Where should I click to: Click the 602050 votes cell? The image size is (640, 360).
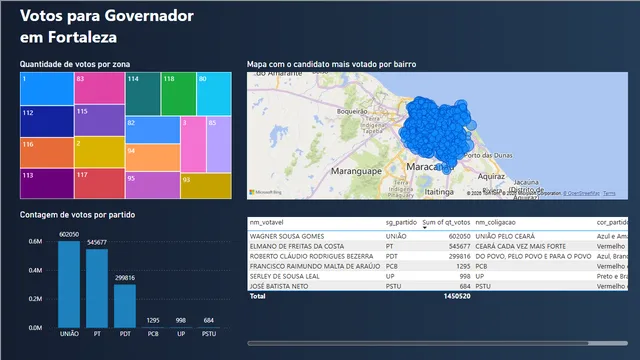(x=460, y=236)
